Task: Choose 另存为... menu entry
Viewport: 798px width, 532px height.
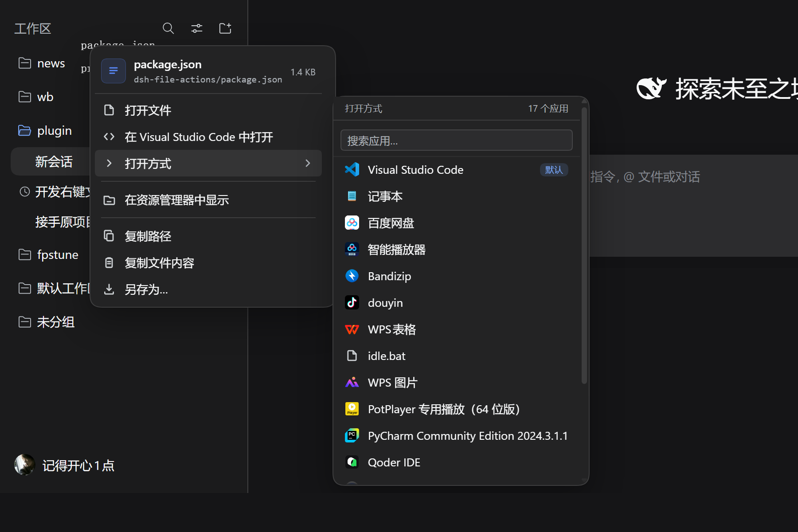Action: (208, 289)
